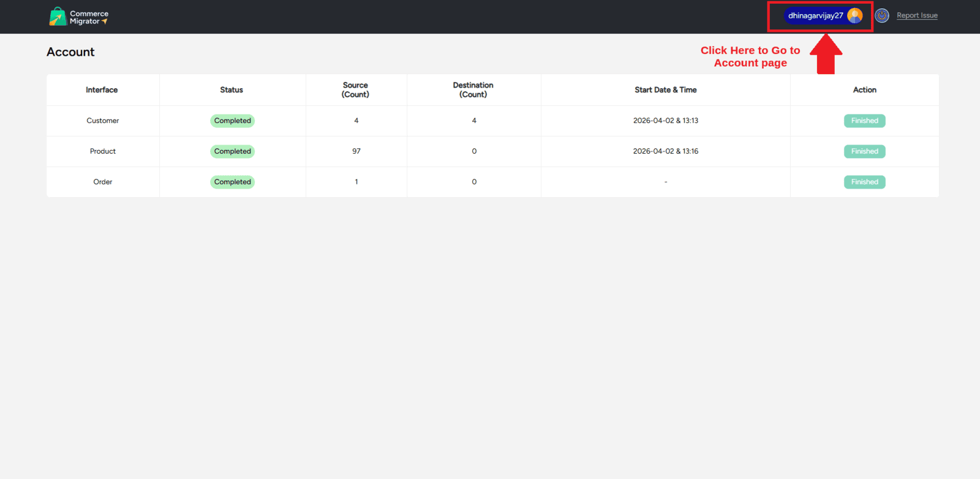Click the Start Date & Time header
Image resolution: width=980 pixels, height=479 pixels.
point(665,90)
